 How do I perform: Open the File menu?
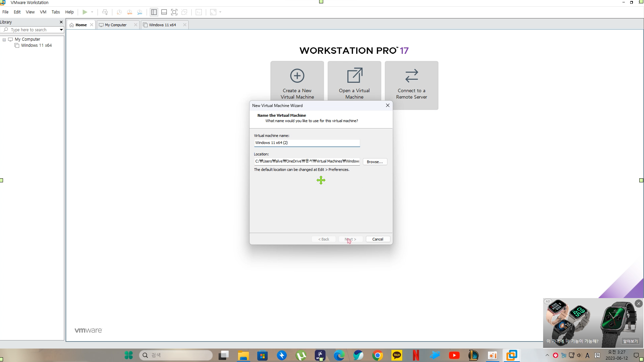[5, 12]
